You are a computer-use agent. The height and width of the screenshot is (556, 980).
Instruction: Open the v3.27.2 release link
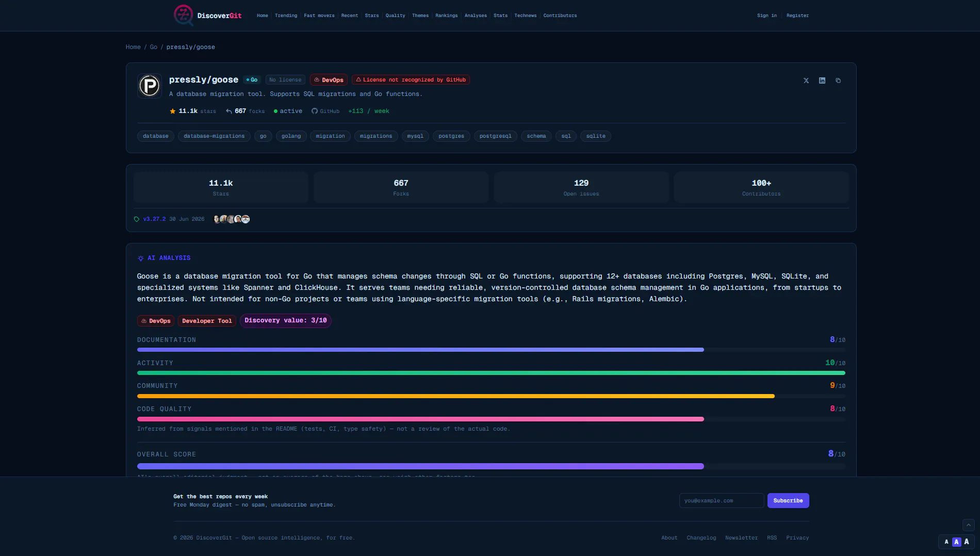[x=155, y=219]
